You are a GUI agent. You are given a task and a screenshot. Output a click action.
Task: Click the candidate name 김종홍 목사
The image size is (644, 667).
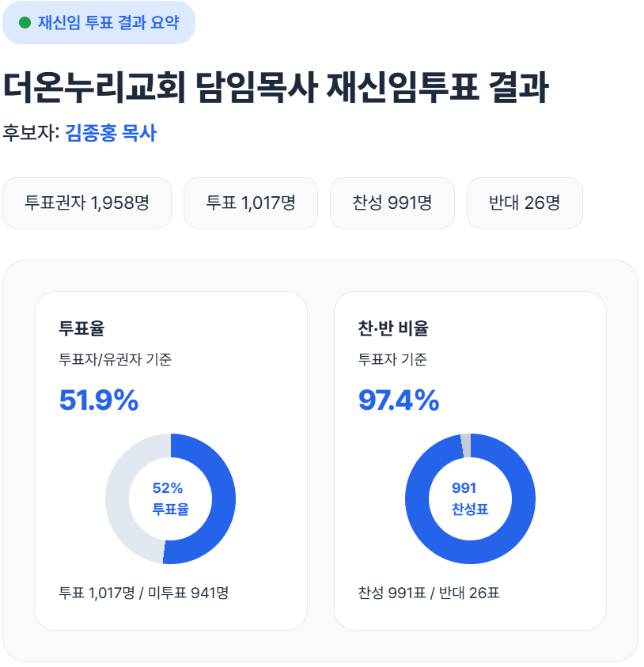coord(111,133)
